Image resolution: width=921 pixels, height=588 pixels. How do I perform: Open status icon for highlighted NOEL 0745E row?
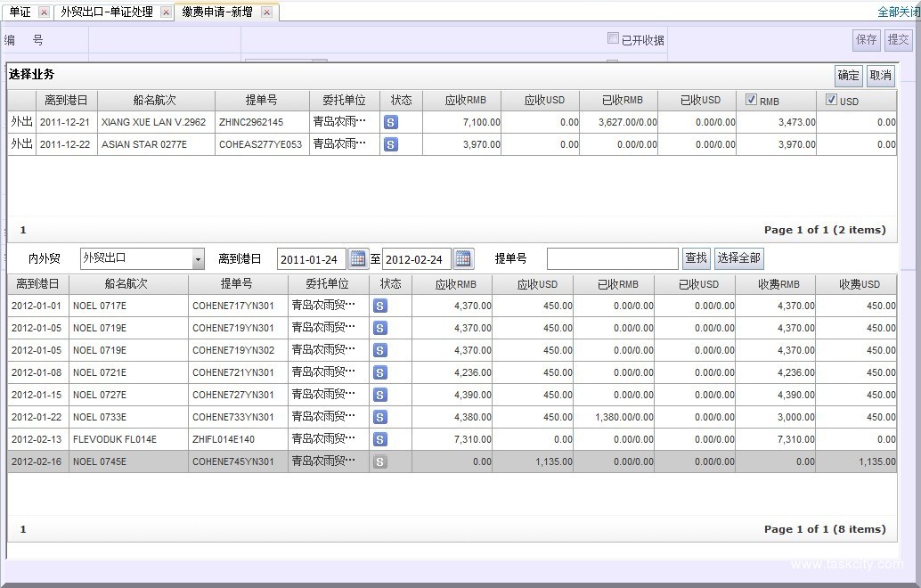pos(381,461)
